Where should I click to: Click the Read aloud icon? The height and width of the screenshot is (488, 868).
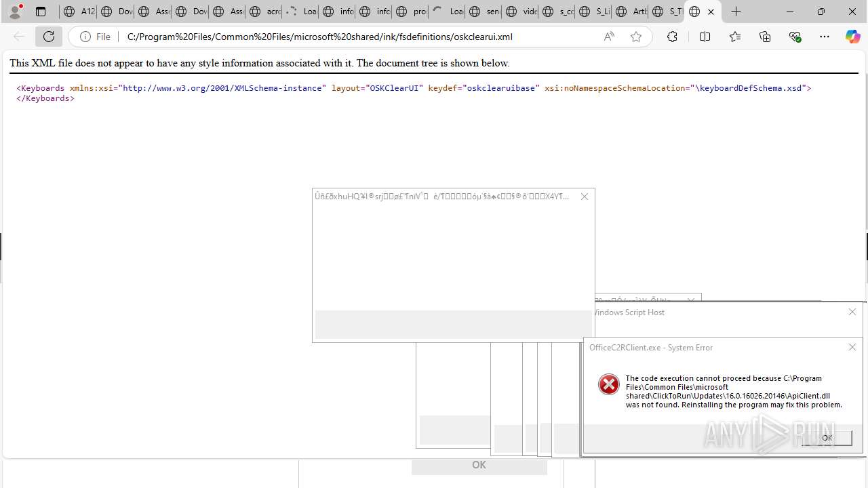[609, 37]
